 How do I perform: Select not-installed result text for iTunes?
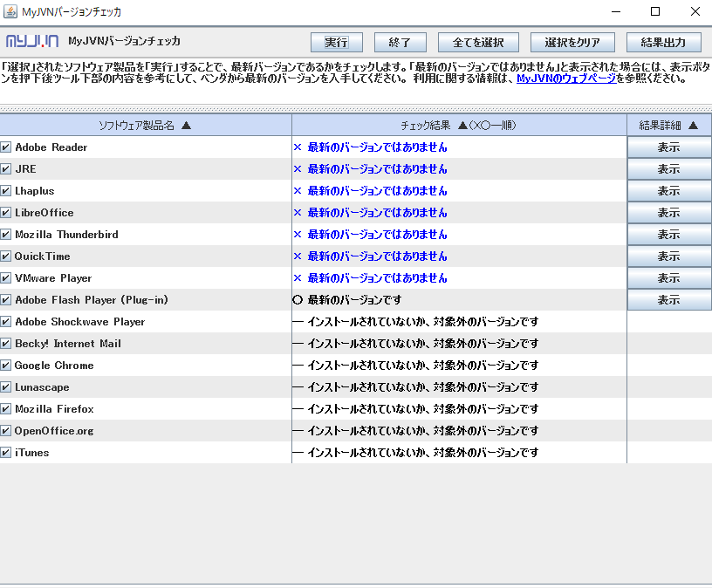tap(422, 452)
